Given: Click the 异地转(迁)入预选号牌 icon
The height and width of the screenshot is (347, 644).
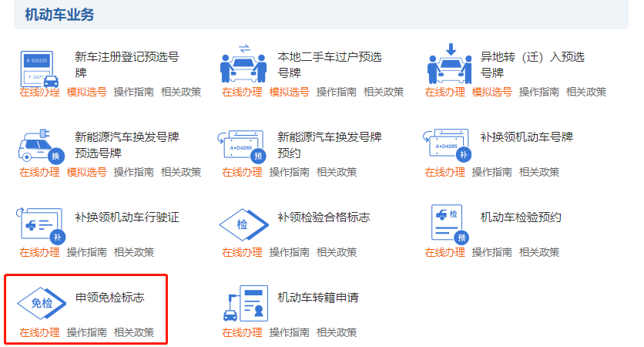Looking at the screenshot, I should [450, 64].
